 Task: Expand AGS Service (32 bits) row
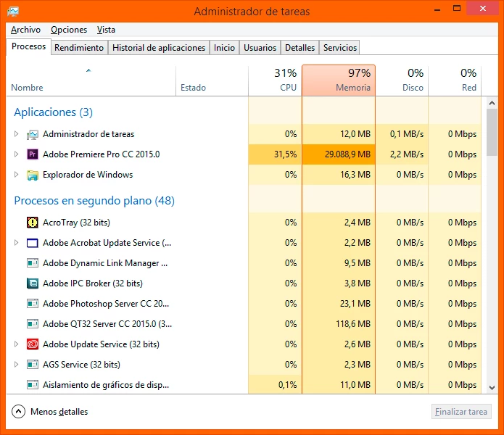tap(17, 365)
